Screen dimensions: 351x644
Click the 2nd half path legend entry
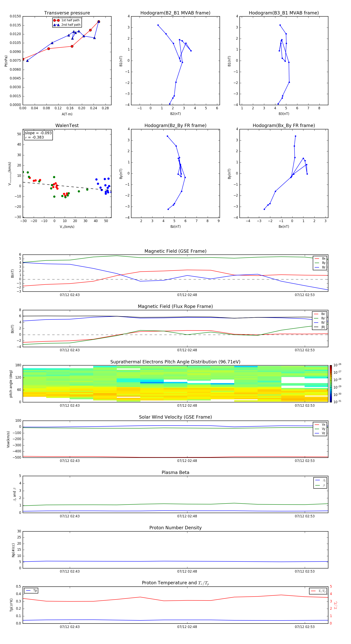(67, 25)
